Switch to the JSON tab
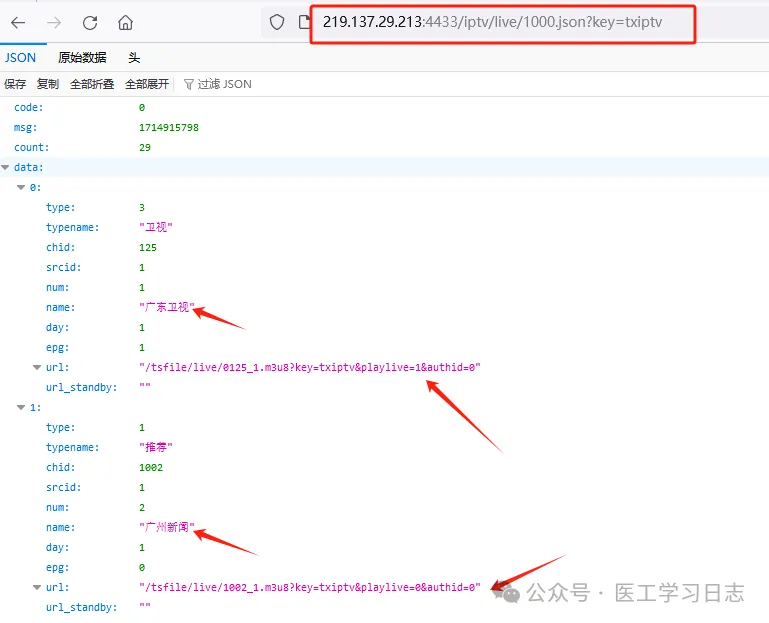Image resolution: width=769 pixels, height=623 pixels. coord(21,57)
